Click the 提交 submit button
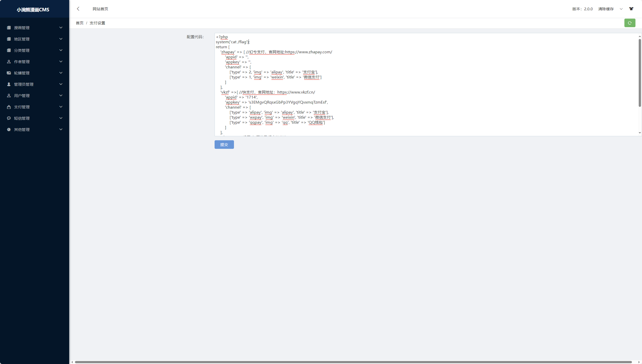The image size is (642, 364). coord(224,145)
